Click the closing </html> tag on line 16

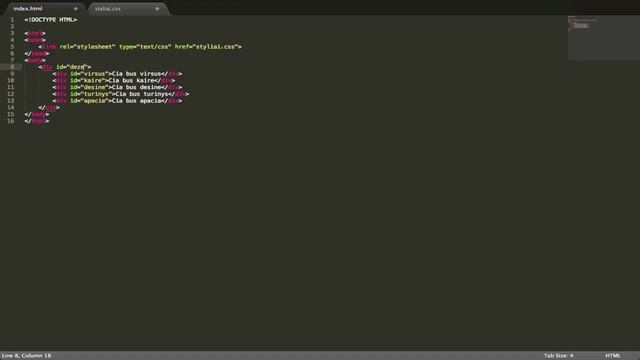[x=37, y=121]
